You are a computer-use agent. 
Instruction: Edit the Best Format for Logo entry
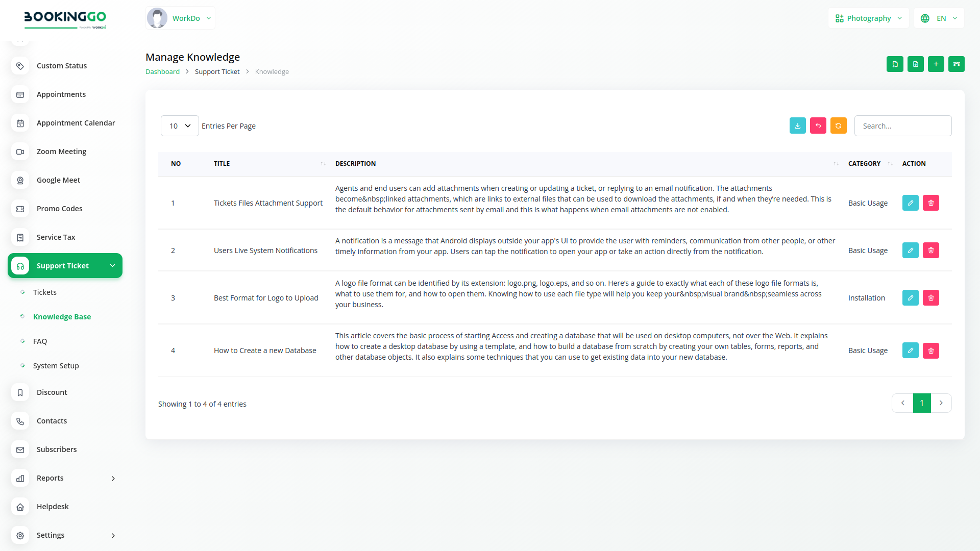point(910,298)
